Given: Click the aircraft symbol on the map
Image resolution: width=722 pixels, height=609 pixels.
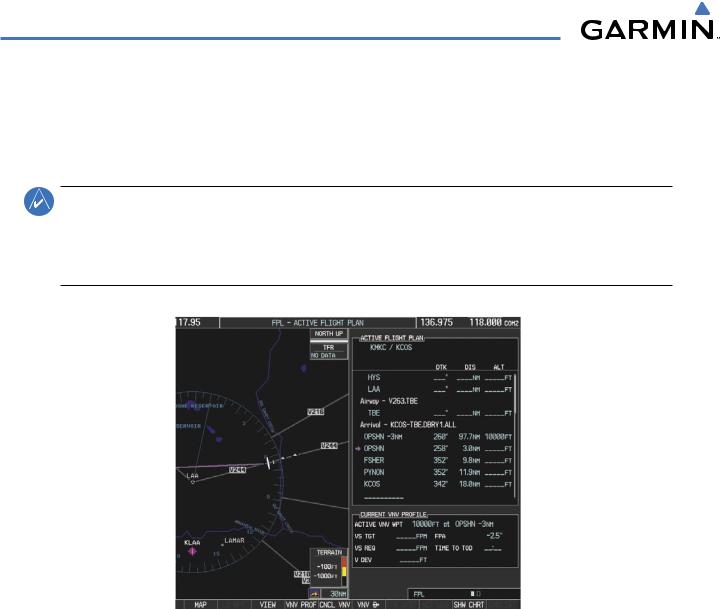Looking at the screenshot, I should pyautogui.click(x=268, y=463).
